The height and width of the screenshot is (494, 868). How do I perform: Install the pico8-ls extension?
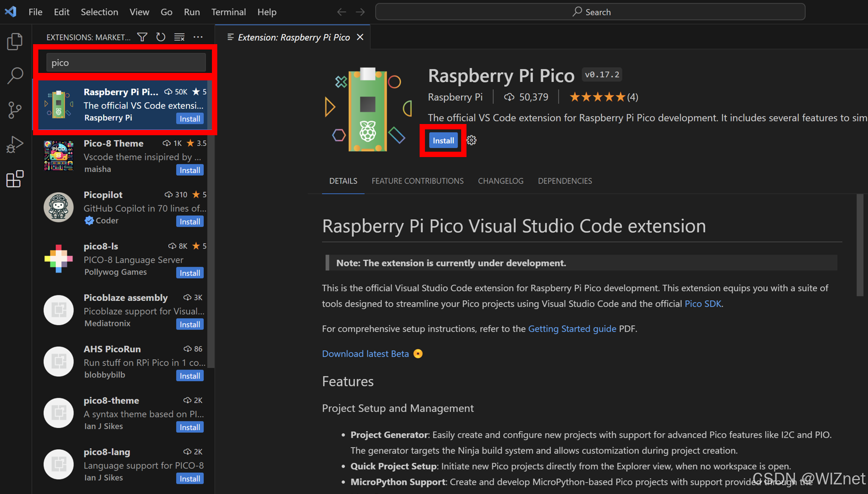(x=190, y=273)
